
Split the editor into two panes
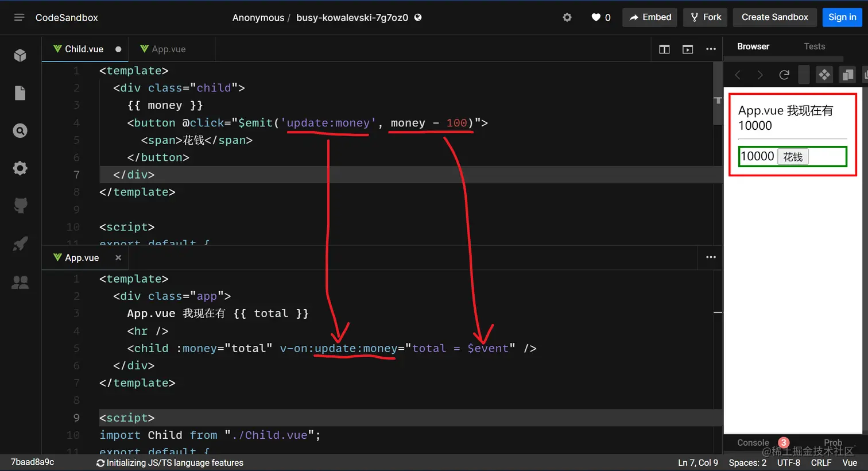[x=664, y=49]
